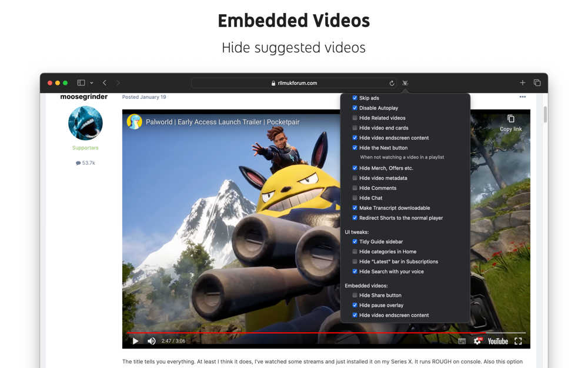Go back with the back arrow
The height and width of the screenshot is (368, 588).
[105, 82]
